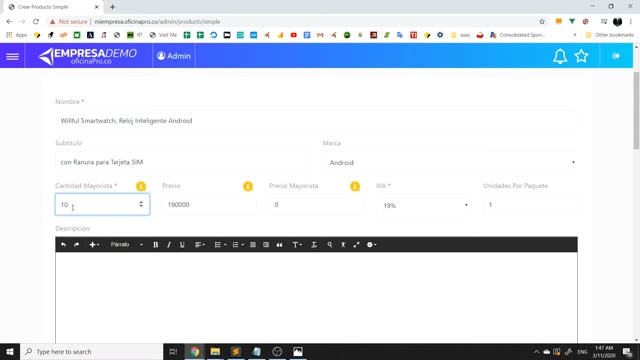
Task: Open the hamburger sidebar menu
Action: tap(12, 56)
